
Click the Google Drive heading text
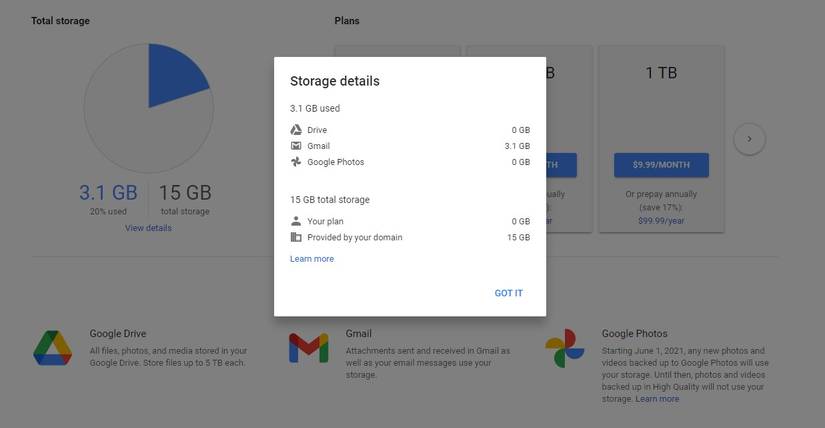pyautogui.click(x=118, y=333)
